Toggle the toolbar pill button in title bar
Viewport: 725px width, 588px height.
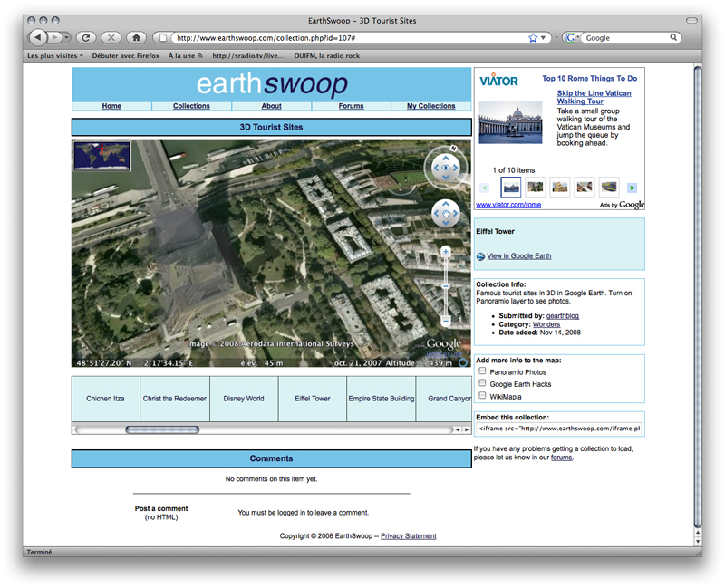(x=691, y=20)
